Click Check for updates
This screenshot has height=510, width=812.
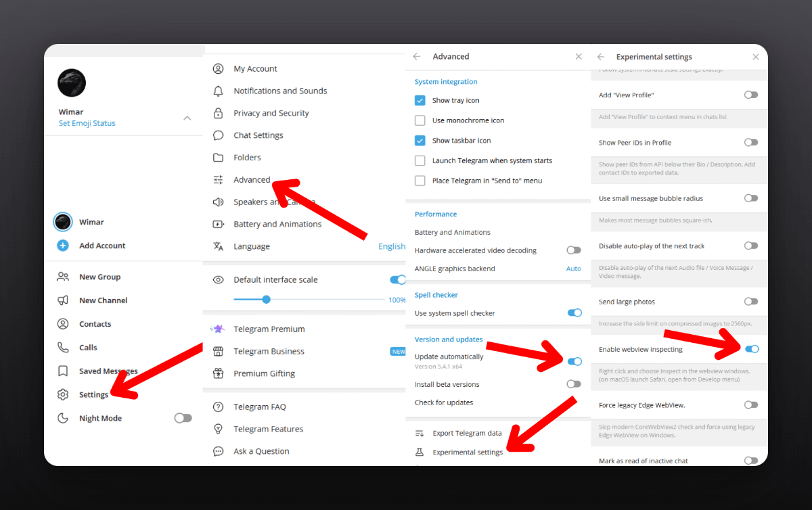click(x=444, y=402)
